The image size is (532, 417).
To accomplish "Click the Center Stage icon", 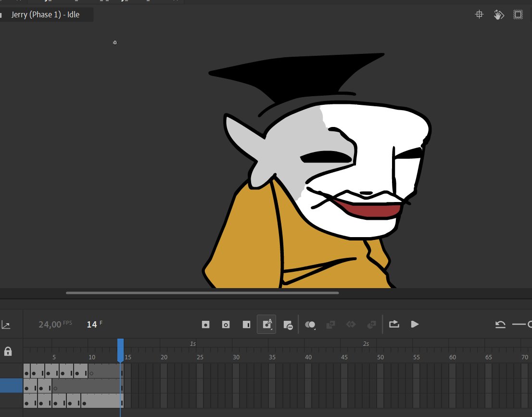I will (x=479, y=14).
